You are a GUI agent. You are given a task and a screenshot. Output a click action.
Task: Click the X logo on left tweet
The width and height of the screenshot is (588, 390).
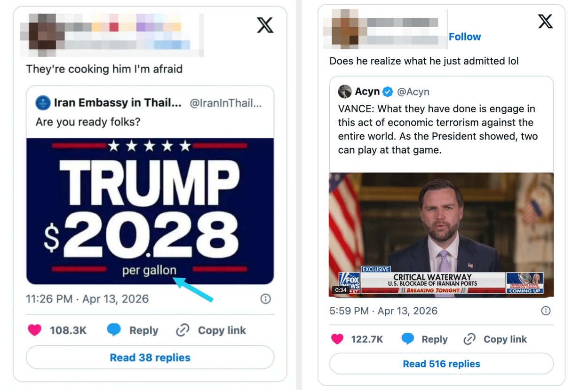(265, 25)
